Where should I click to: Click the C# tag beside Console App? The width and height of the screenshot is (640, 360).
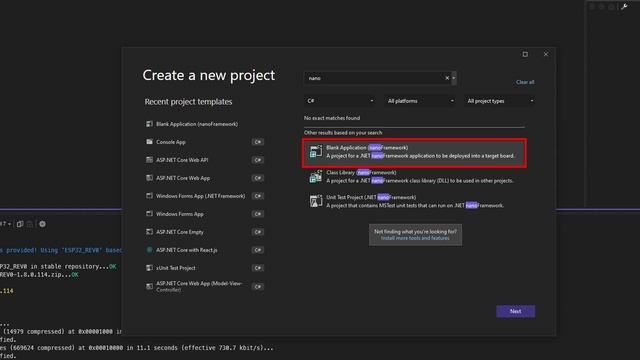pyautogui.click(x=258, y=142)
